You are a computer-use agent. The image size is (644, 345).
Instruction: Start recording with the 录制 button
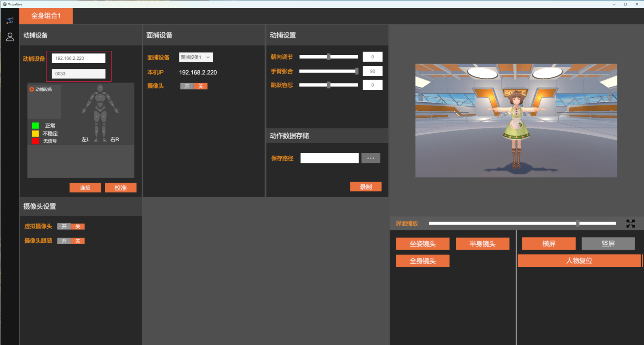pyautogui.click(x=366, y=187)
